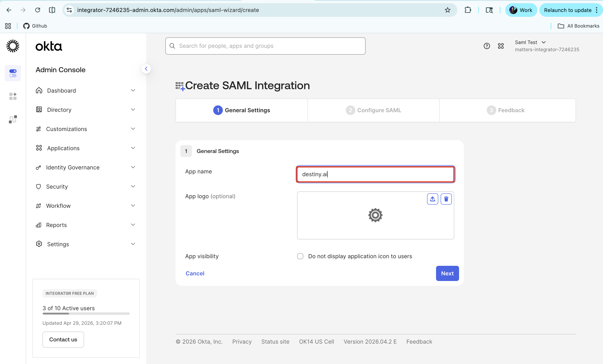Collapse the sidebar with the chevron button

(x=146, y=69)
